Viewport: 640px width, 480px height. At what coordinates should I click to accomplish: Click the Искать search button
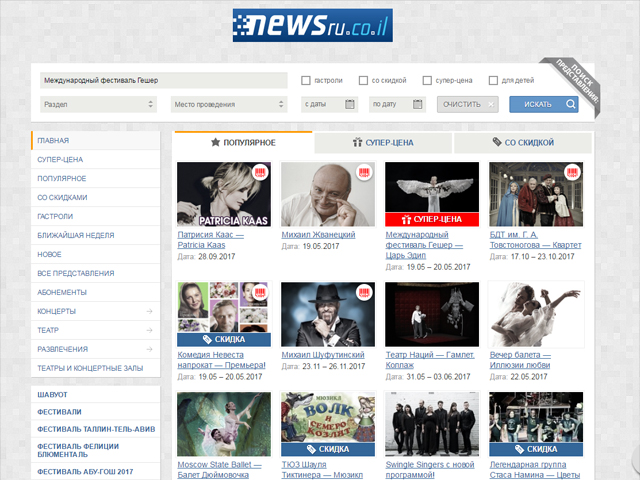(544, 104)
